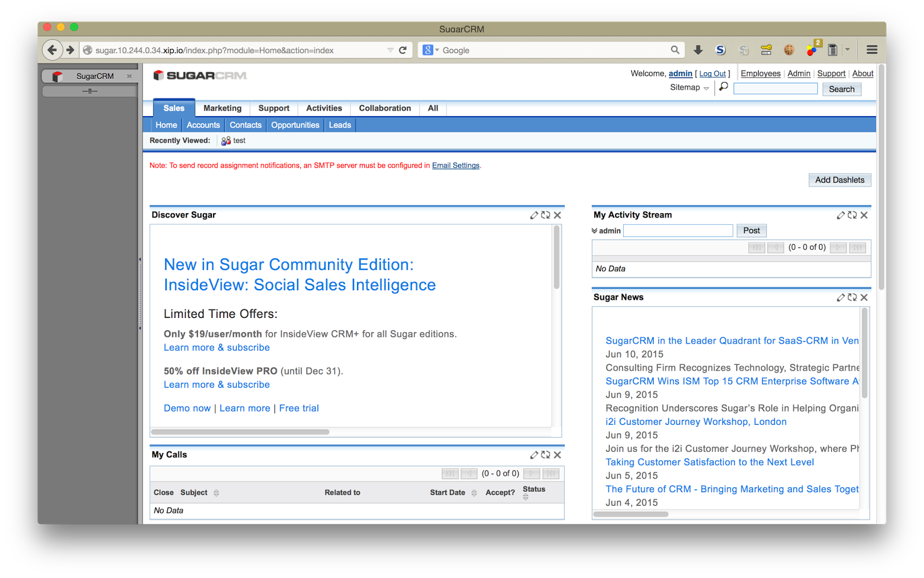Open Accounts in the submenu

pyautogui.click(x=203, y=125)
